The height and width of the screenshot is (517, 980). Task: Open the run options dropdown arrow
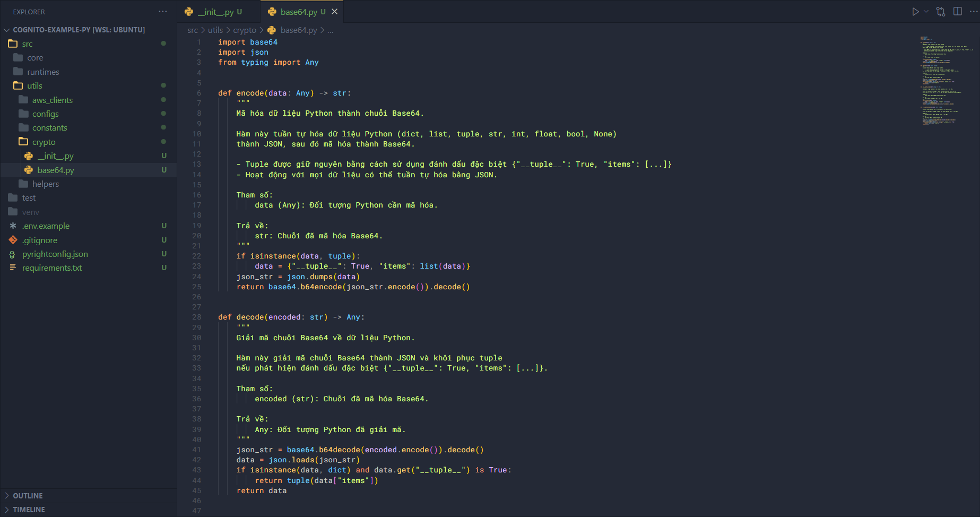point(926,12)
